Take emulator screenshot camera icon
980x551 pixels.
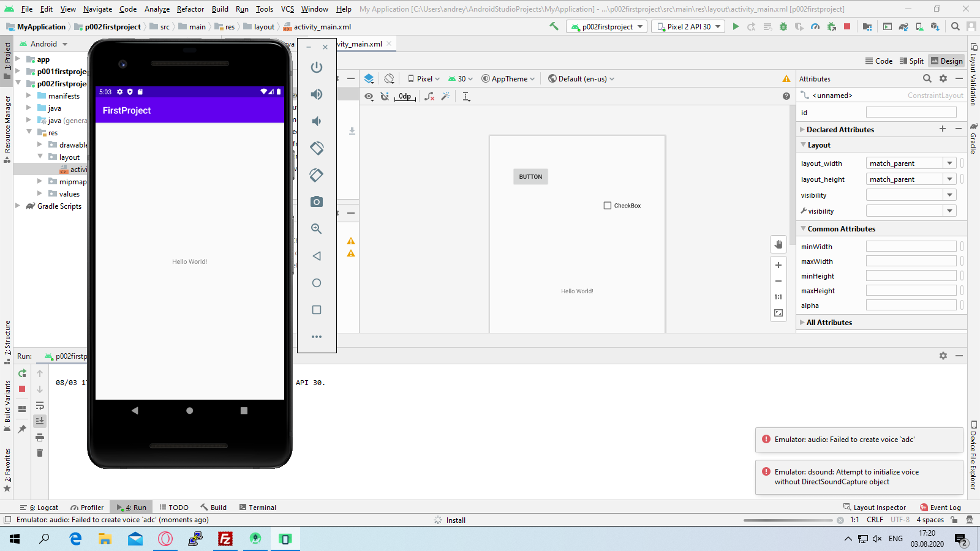(317, 202)
